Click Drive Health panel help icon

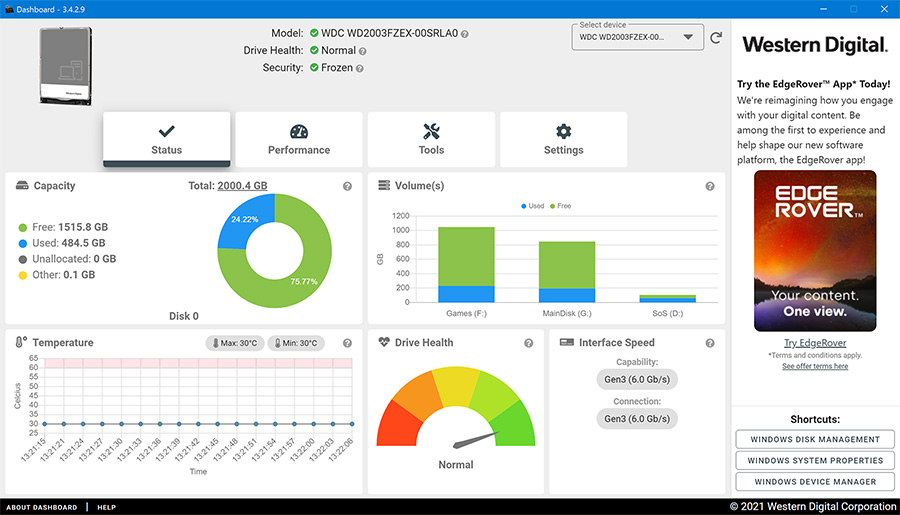(x=528, y=343)
